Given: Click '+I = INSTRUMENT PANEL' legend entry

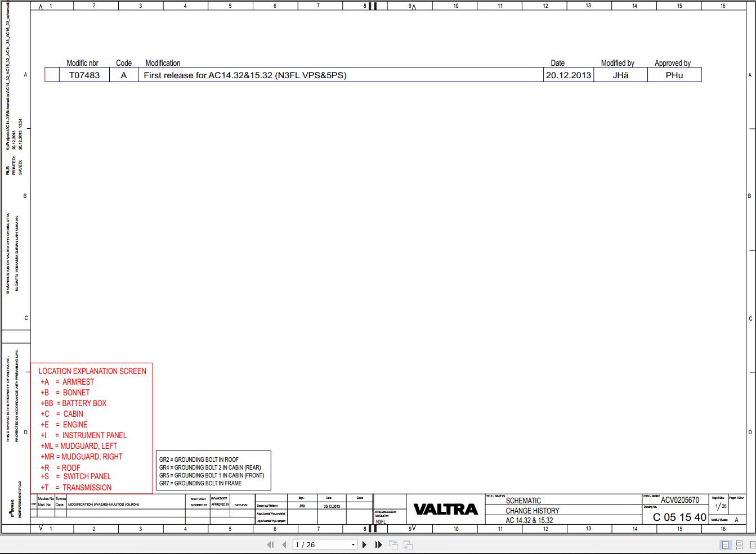Looking at the screenshot, I should 83,435.
